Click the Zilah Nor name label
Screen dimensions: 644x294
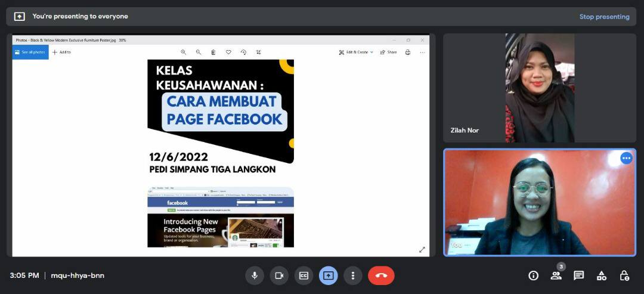pyautogui.click(x=465, y=130)
